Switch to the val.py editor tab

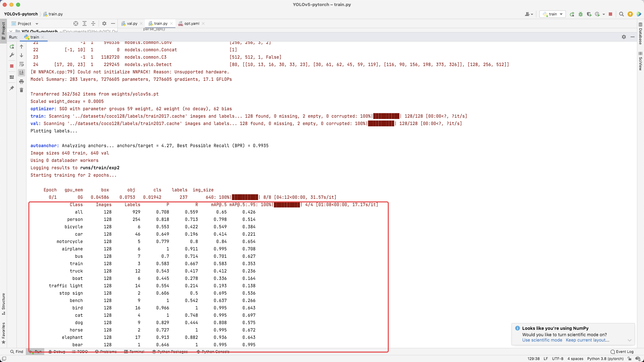point(132,23)
